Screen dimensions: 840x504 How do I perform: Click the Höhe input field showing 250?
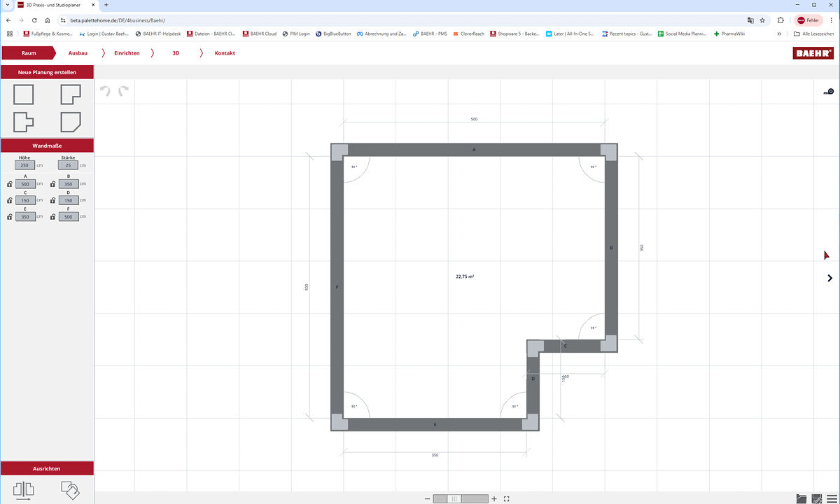click(26, 165)
